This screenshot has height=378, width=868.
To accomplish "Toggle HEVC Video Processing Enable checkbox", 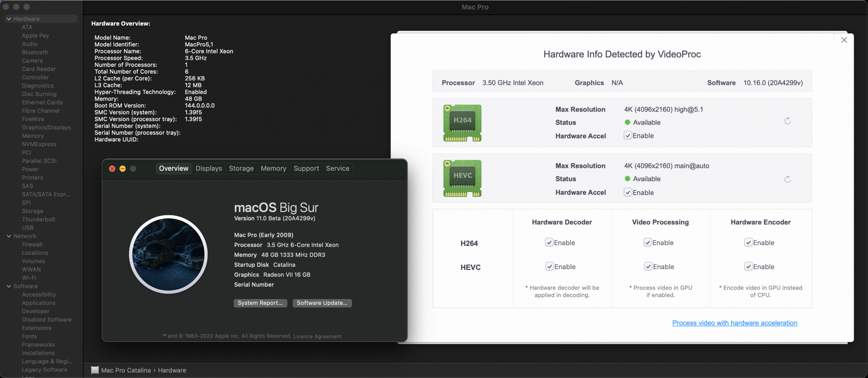I will (648, 266).
